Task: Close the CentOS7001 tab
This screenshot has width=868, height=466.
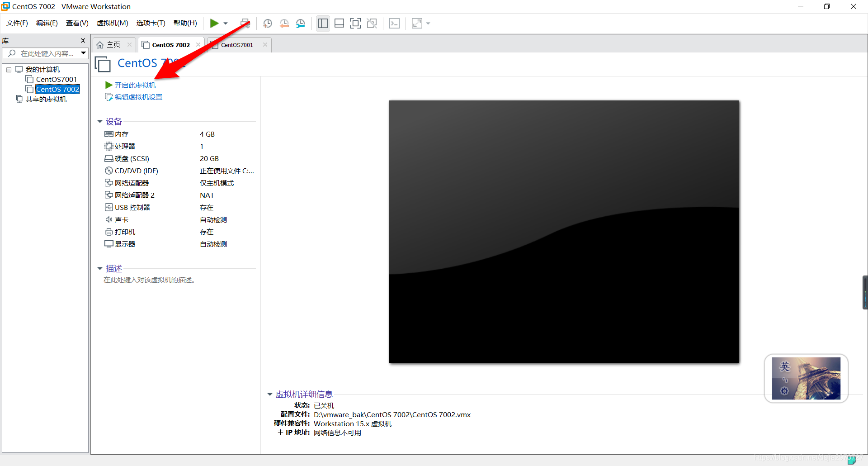Action: coord(265,45)
